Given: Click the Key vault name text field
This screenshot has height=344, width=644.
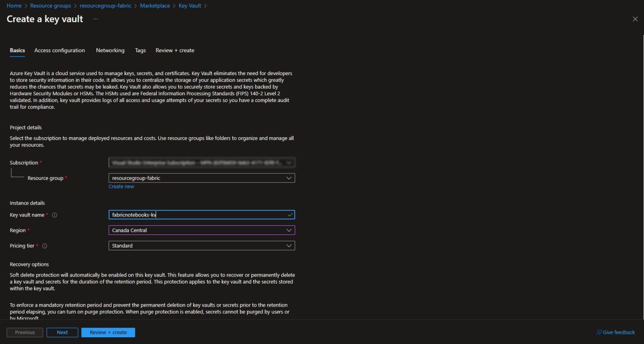Looking at the screenshot, I should (197, 215).
